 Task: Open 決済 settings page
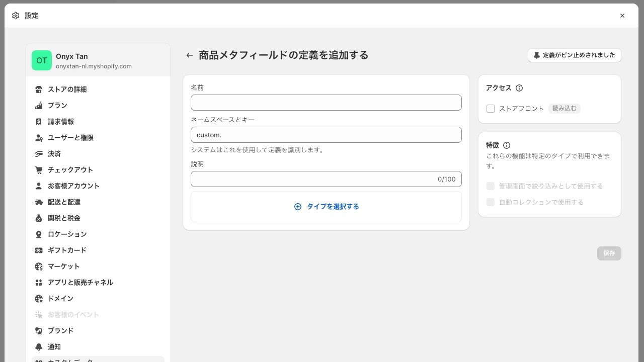coord(98,154)
